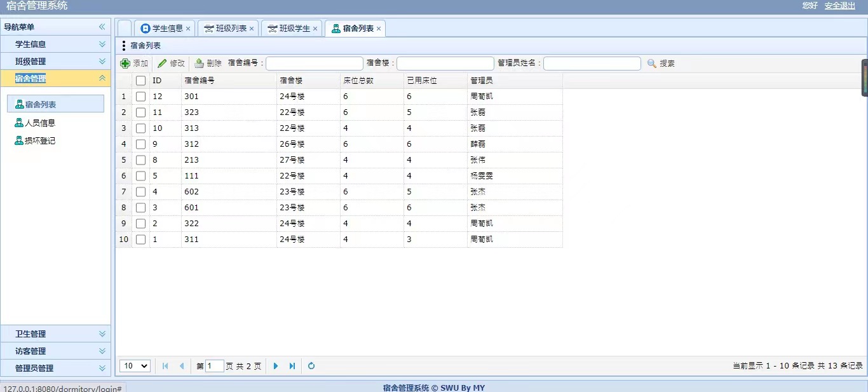The image size is (868, 392).
Task: Expand the 学生信息 accordion section
Action: pyautogui.click(x=55, y=44)
